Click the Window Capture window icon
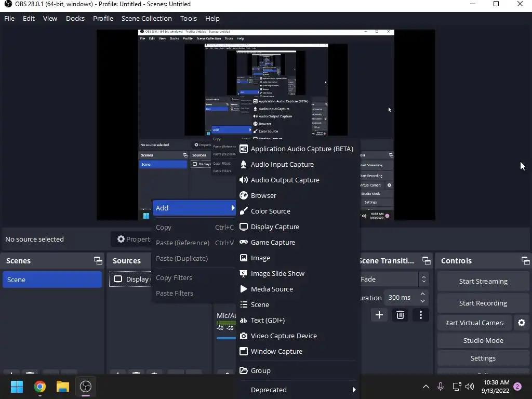The image size is (532, 399). click(243, 352)
